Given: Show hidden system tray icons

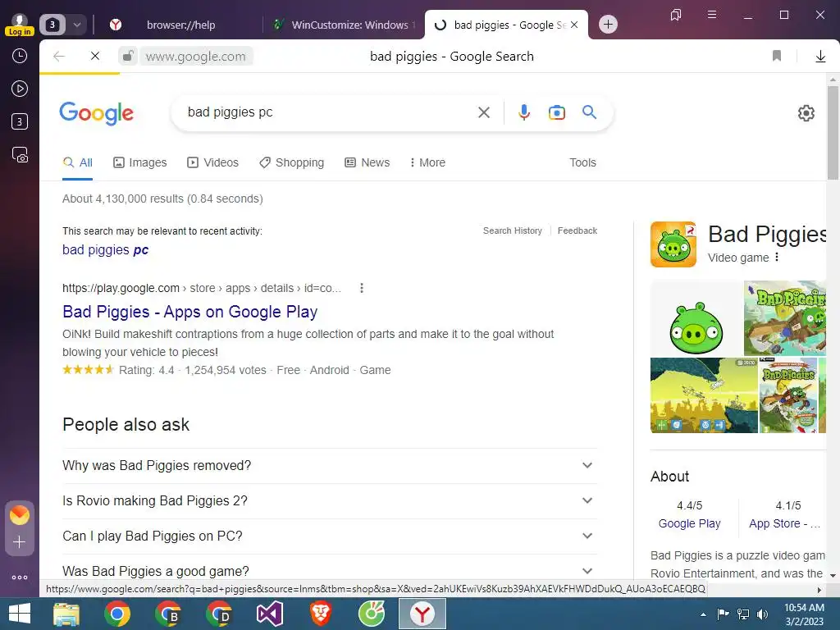Looking at the screenshot, I should pyautogui.click(x=703, y=614).
